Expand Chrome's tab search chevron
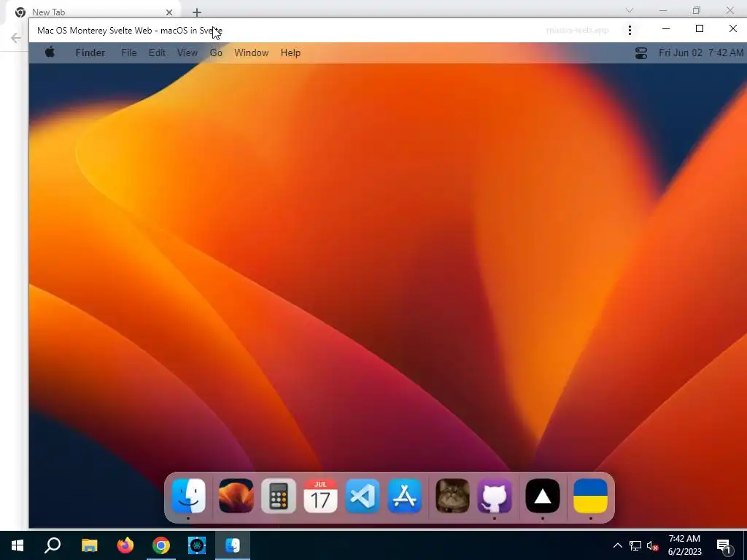The height and width of the screenshot is (560, 747). coord(630,10)
